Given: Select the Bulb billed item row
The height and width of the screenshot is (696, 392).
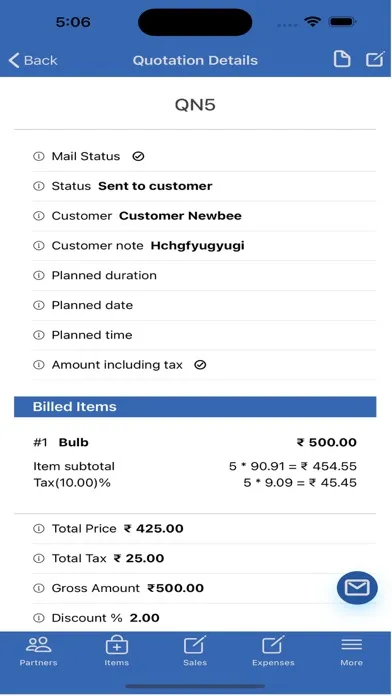Looking at the screenshot, I should point(195,462).
